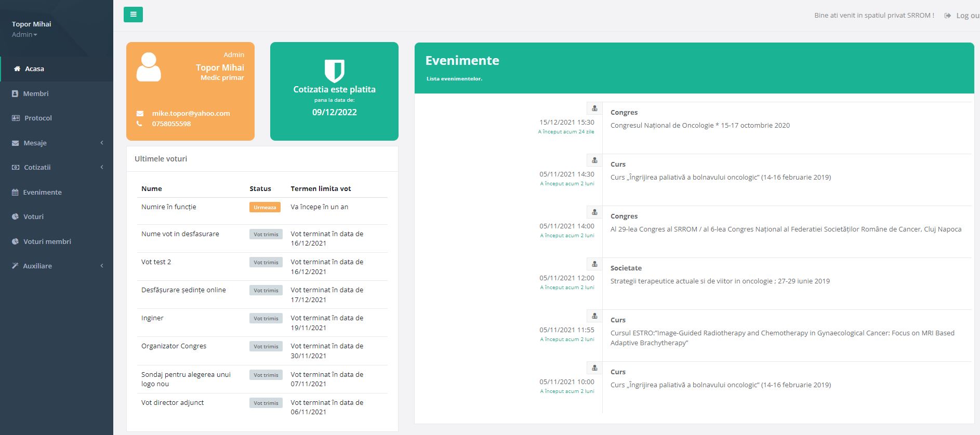Click the green hamburger menu toggle button
Screen dimensions: 980x435
tap(133, 15)
